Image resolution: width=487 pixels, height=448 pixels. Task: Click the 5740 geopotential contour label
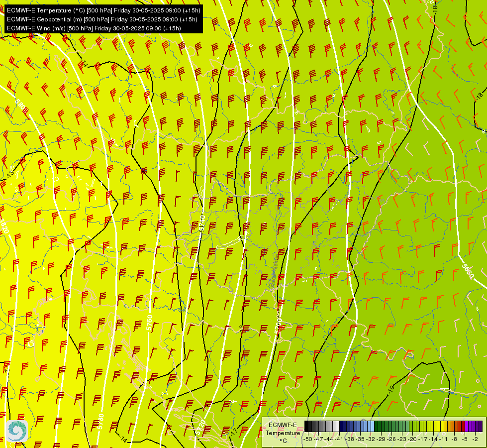[x=201, y=223]
